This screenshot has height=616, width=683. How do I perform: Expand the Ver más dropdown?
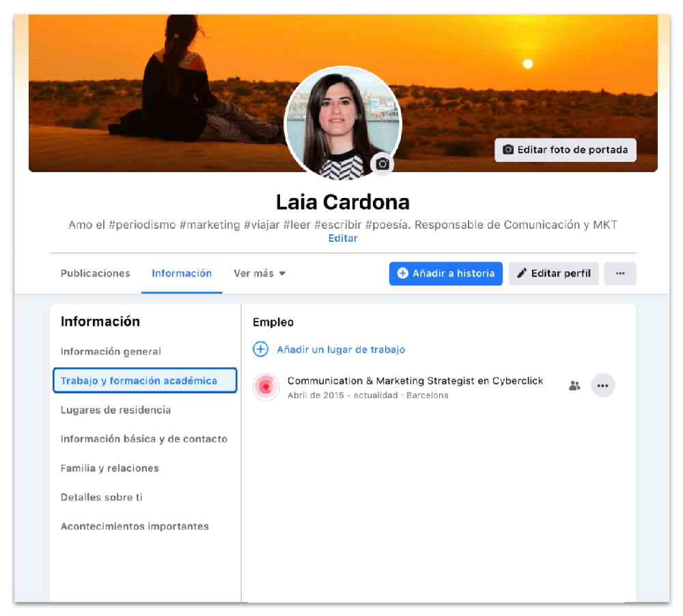[x=260, y=273]
